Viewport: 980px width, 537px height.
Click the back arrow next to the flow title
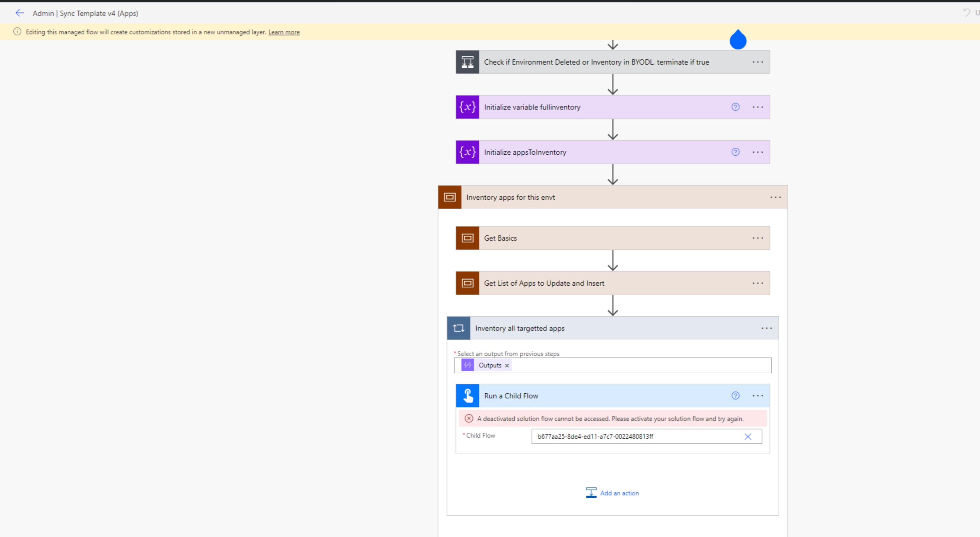pyautogui.click(x=19, y=12)
